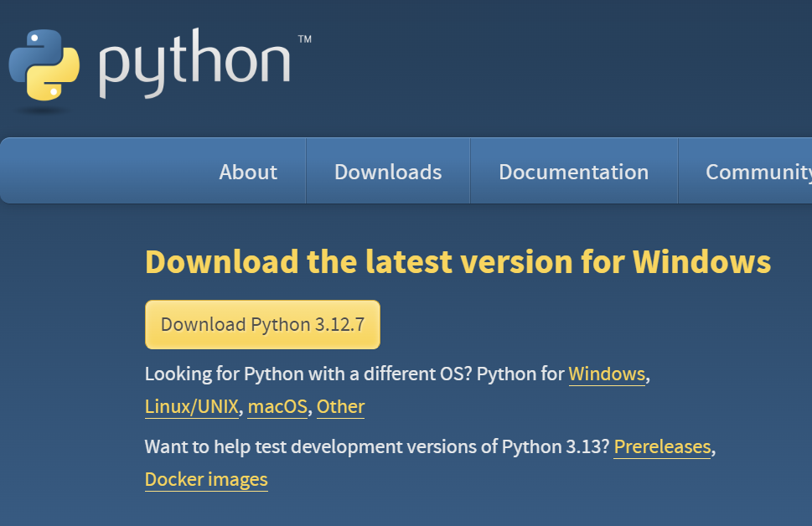Follow the Windows link
Viewport: 812px width, 526px height.
(607, 374)
